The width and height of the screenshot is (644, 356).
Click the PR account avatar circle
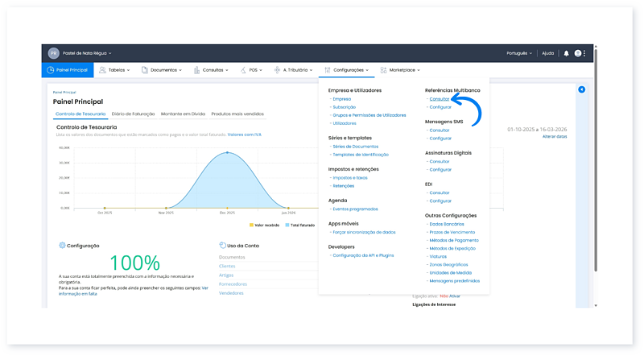[54, 53]
